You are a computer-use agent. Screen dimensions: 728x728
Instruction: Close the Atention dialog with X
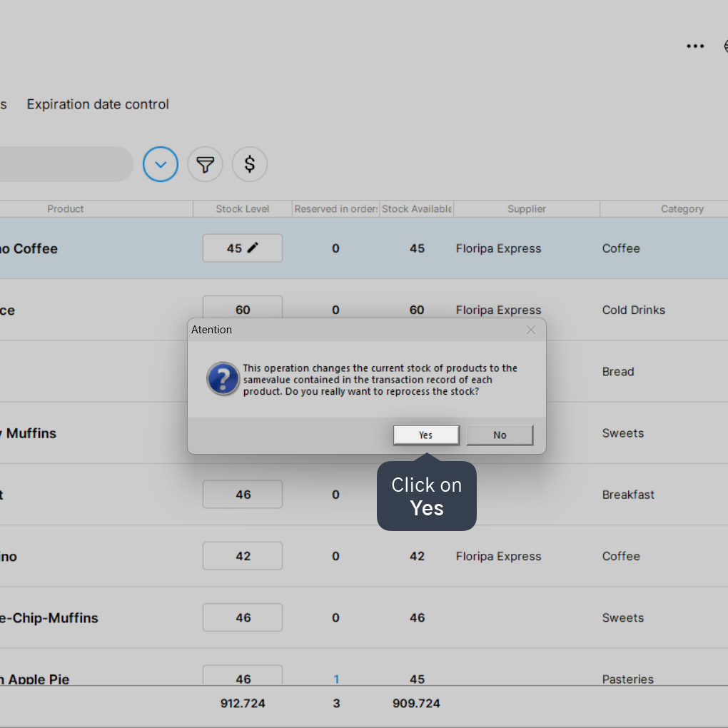(x=531, y=330)
